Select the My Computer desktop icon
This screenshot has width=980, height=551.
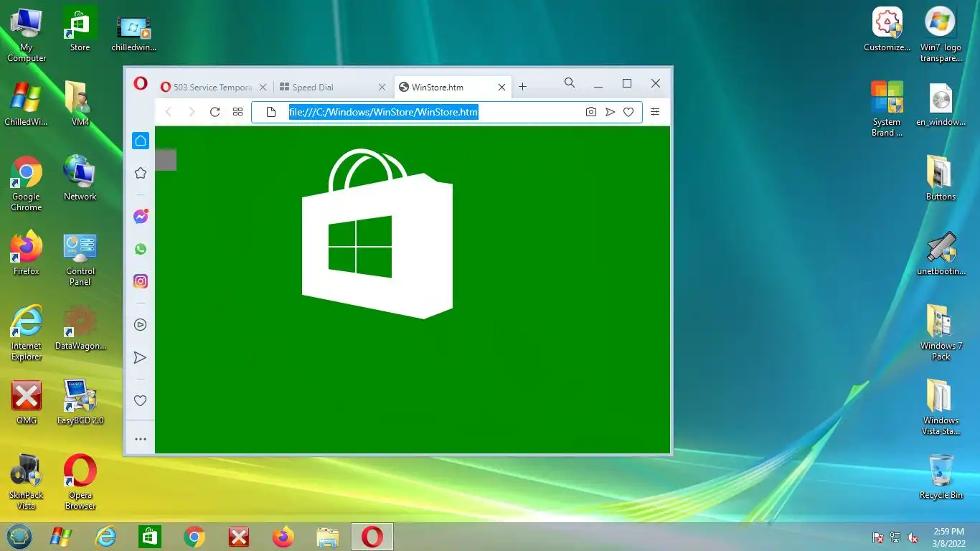(x=27, y=34)
